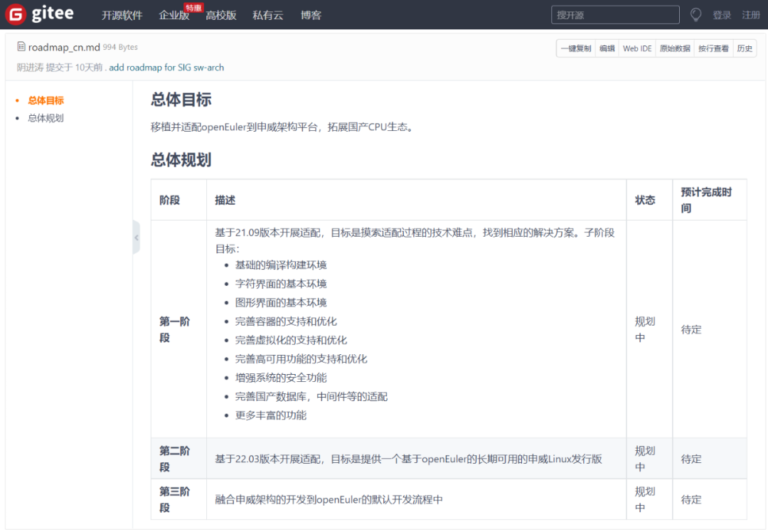Click the roadmap_cn.md file name
This screenshot has height=532, width=768.
tap(64, 47)
